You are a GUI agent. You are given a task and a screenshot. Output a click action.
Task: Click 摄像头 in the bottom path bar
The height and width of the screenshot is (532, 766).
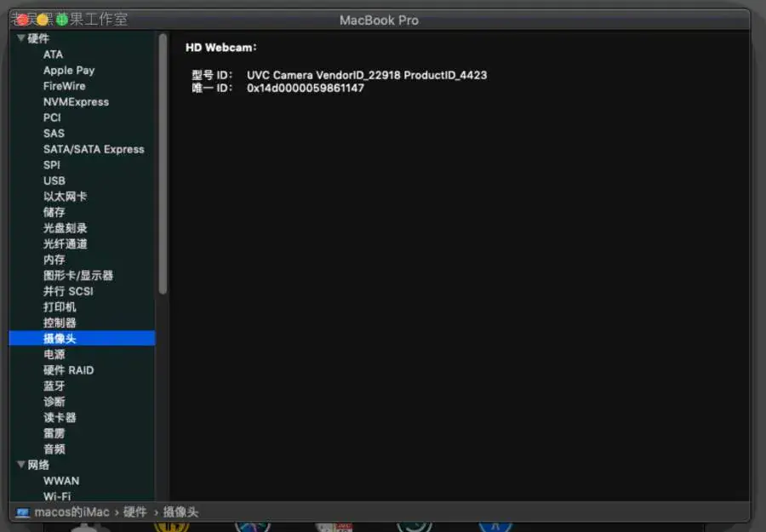180,512
